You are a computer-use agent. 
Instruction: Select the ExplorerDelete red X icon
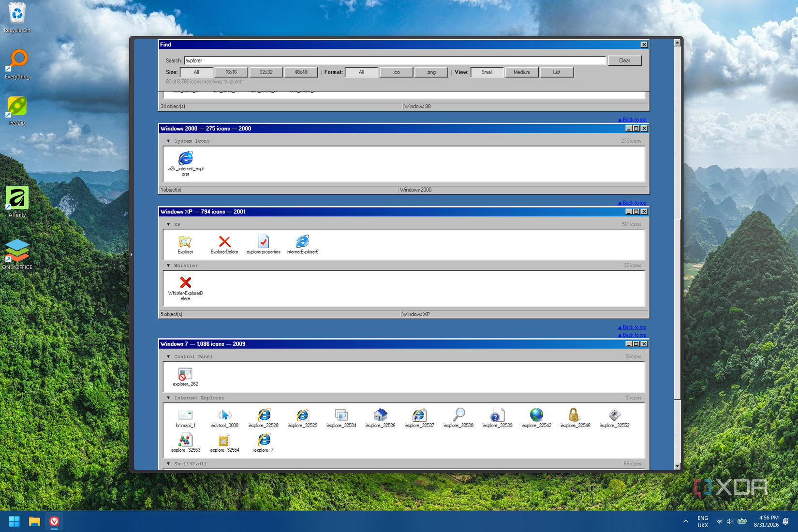tap(224, 244)
